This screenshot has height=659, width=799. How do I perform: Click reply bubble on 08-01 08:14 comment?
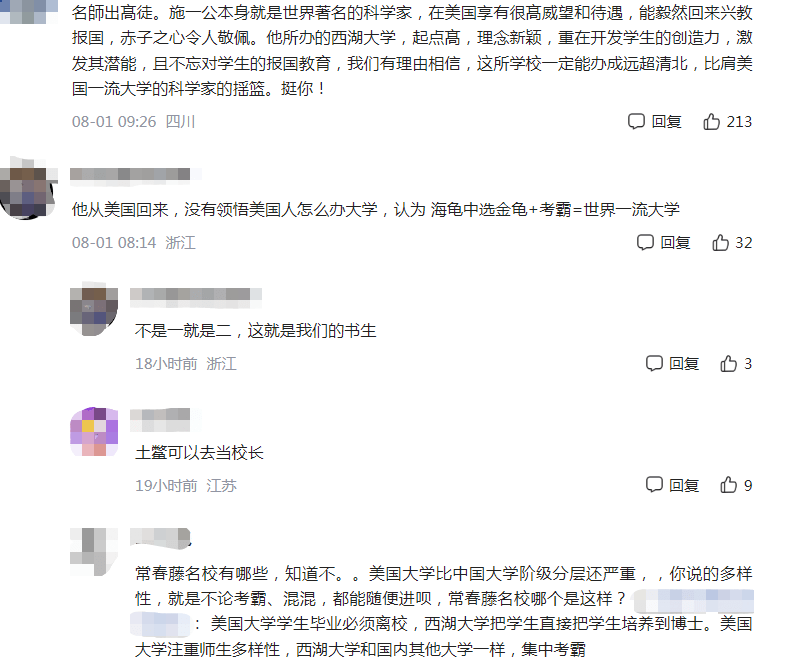(645, 242)
